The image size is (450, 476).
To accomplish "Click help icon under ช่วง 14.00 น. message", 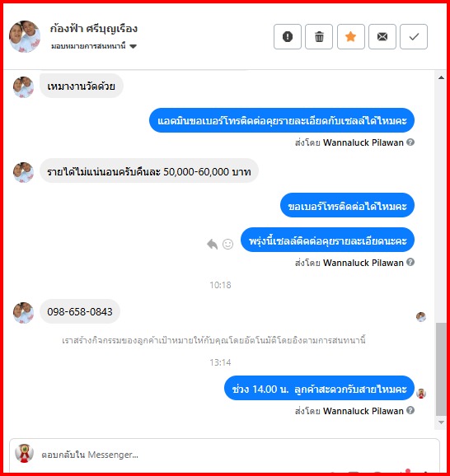I will (410, 410).
